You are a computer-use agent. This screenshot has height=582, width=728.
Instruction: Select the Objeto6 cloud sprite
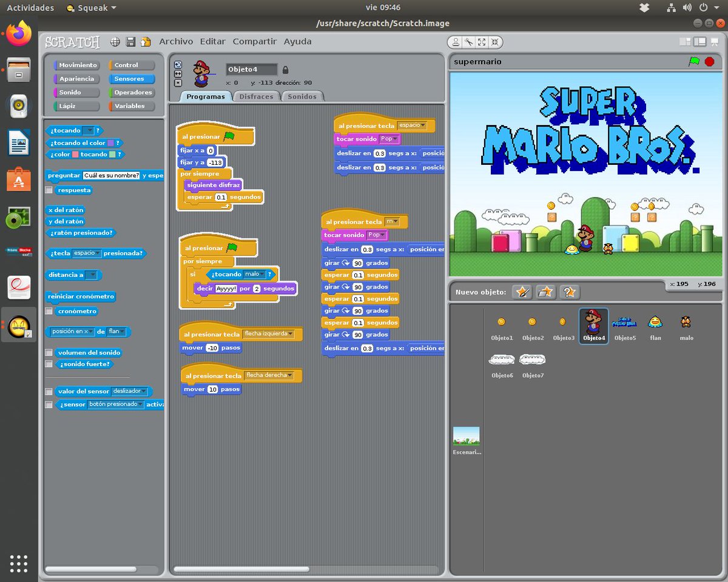pos(502,366)
